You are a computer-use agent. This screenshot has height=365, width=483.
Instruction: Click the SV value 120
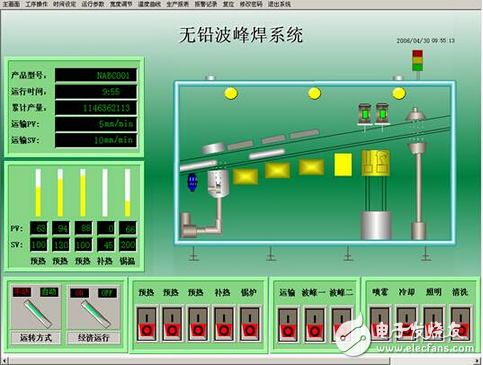(x=61, y=245)
